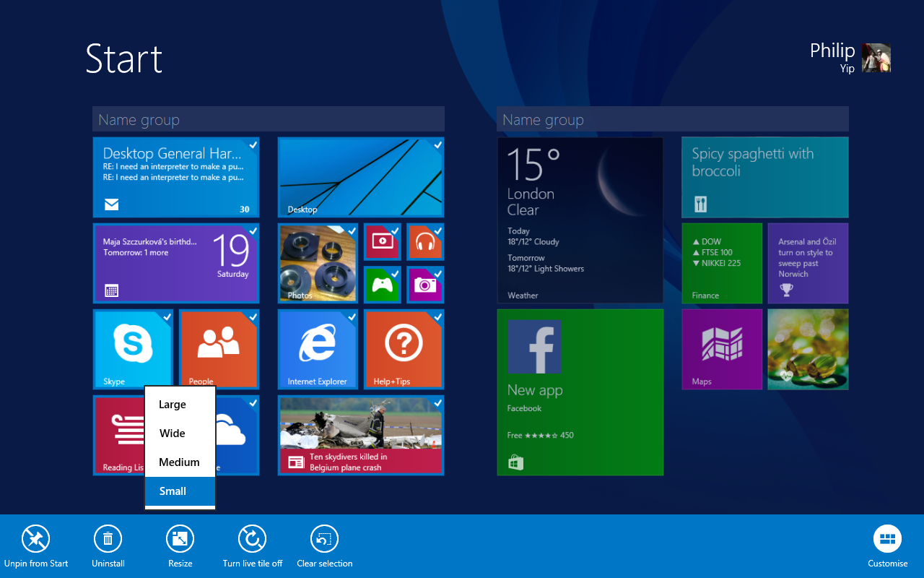The width and height of the screenshot is (924, 578).
Task: Select the News tile about skydivers
Action: coord(361,435)
